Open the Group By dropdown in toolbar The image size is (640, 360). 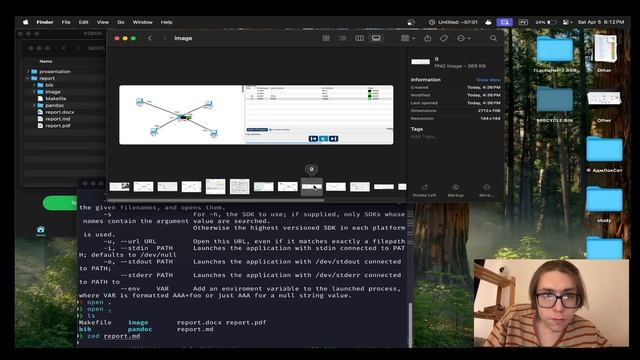(408, 38)
